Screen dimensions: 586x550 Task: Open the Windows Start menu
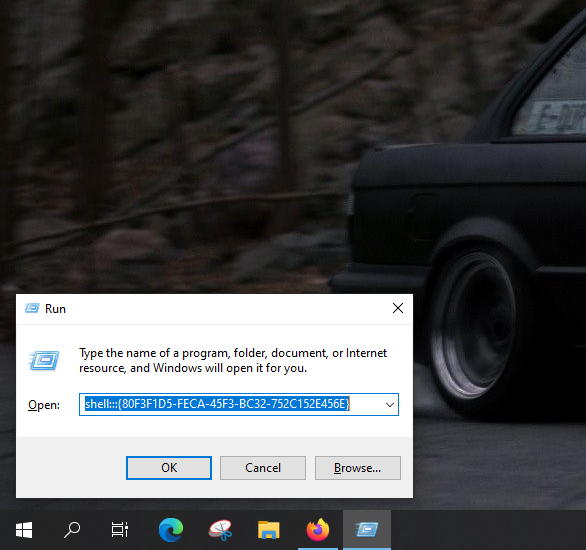point(24,530)
